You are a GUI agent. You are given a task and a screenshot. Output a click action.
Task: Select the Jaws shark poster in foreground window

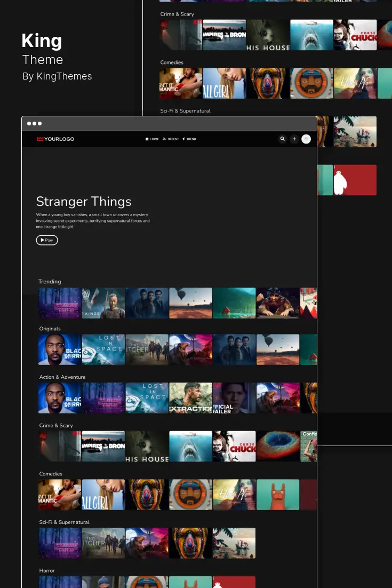coord(190,447)
